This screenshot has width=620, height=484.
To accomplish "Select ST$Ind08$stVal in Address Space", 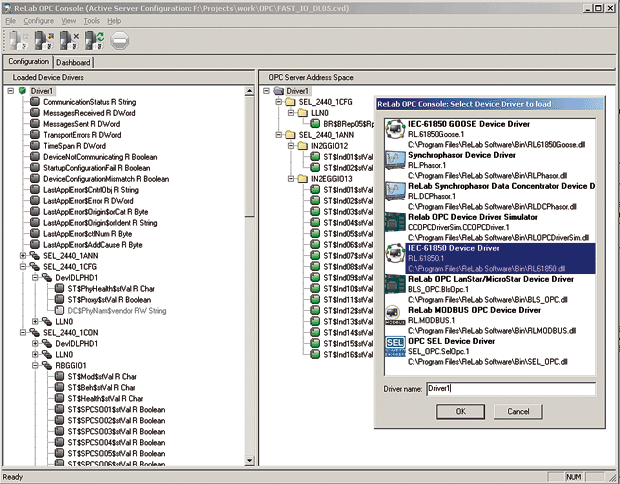I will 348,267.
